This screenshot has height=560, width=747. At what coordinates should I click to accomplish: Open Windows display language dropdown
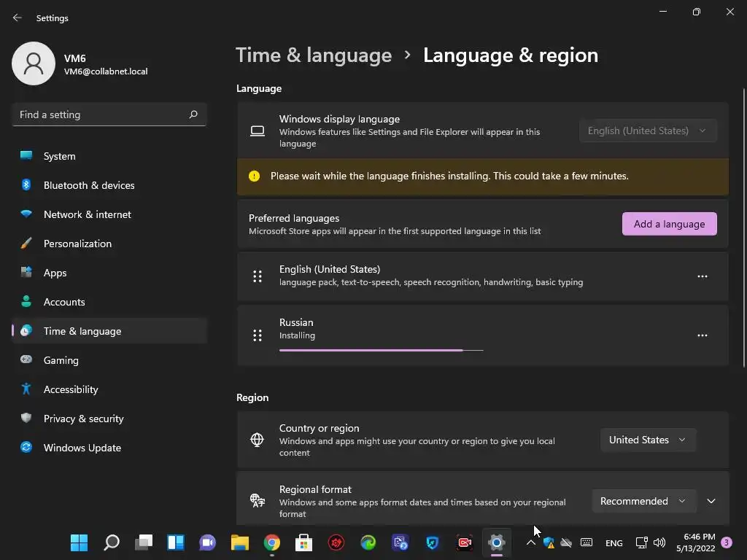click(648, 131)
